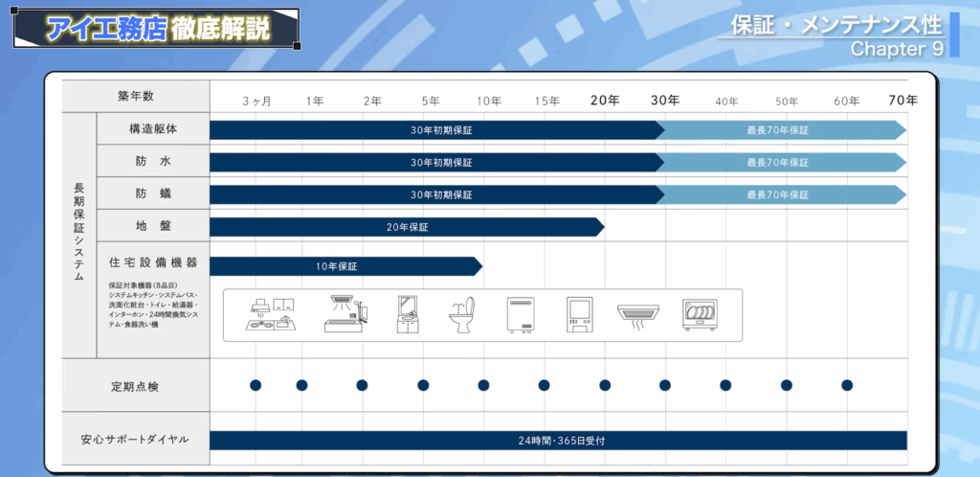Click the 住宅設備機器 10年保証 bar

(345, 265)
